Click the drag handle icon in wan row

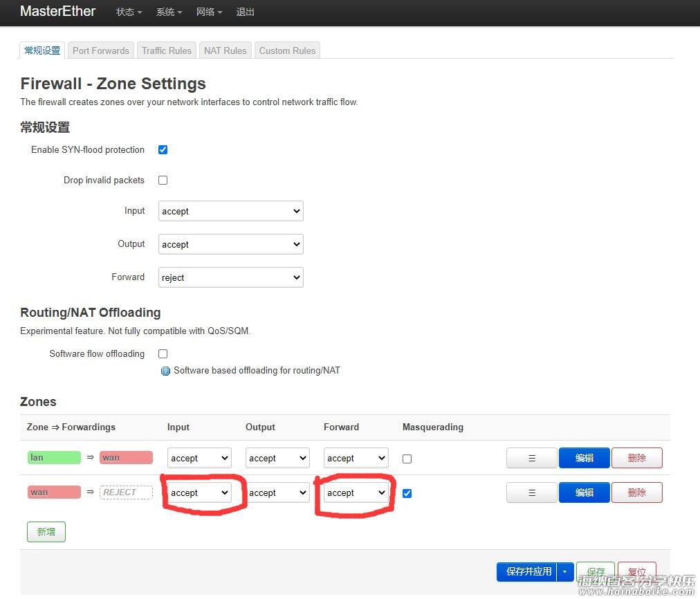pyautogui.click(x=531, y=492)
